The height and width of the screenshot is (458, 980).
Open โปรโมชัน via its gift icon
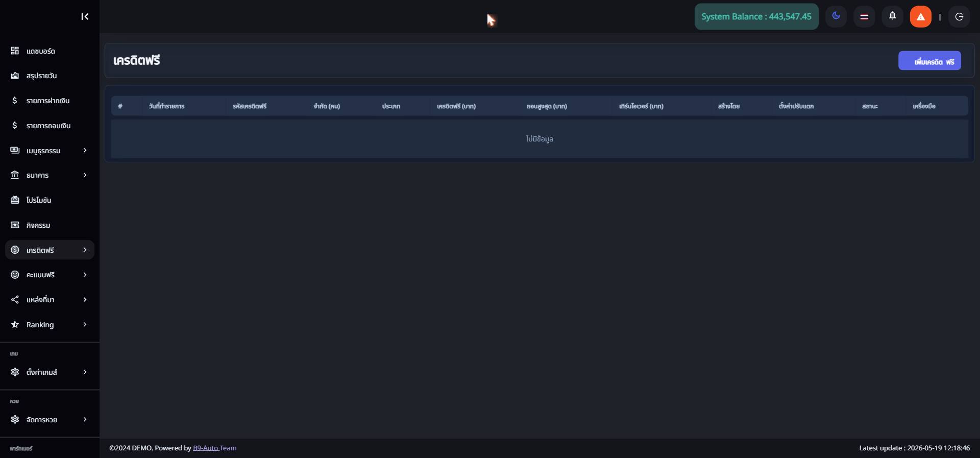click(x=15, y=200)
